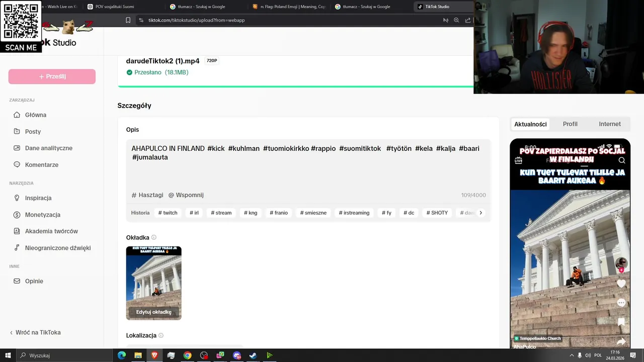644x362 pixels.
Task: Expand hashtag history with right chevron
Action: [480, 213]
